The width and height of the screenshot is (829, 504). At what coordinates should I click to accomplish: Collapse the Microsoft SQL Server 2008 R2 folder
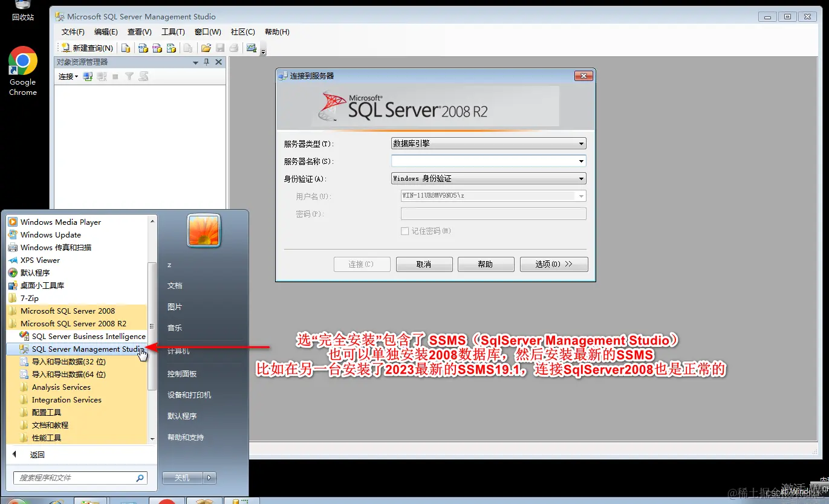(76, 324)
